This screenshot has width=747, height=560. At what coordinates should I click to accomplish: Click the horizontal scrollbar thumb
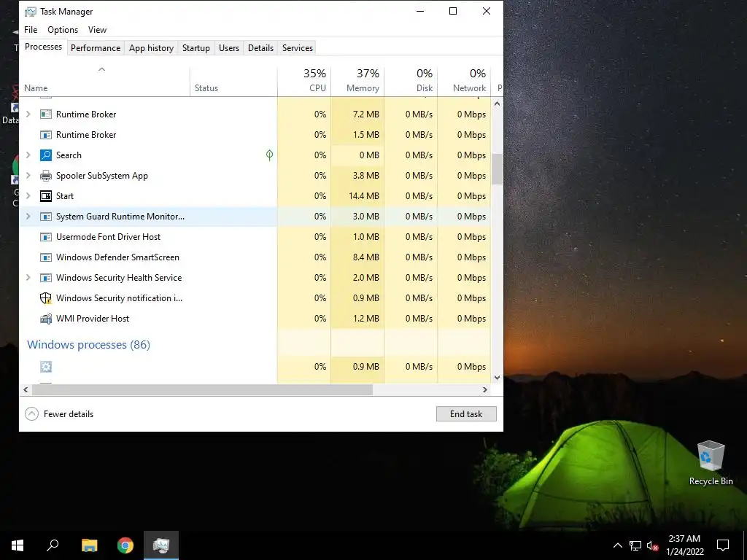click(202, 389)
